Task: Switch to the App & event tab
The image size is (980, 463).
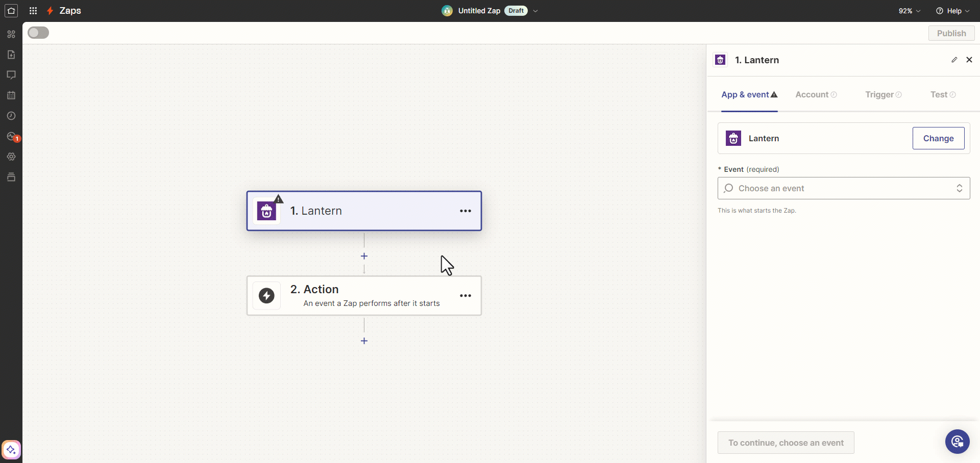Action: 749,95
